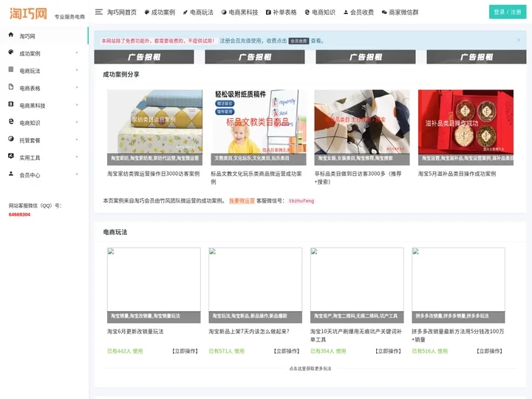Expand 实用工具 sidebar arrow
Screen dimensions: 532x399
coord(77,157)
